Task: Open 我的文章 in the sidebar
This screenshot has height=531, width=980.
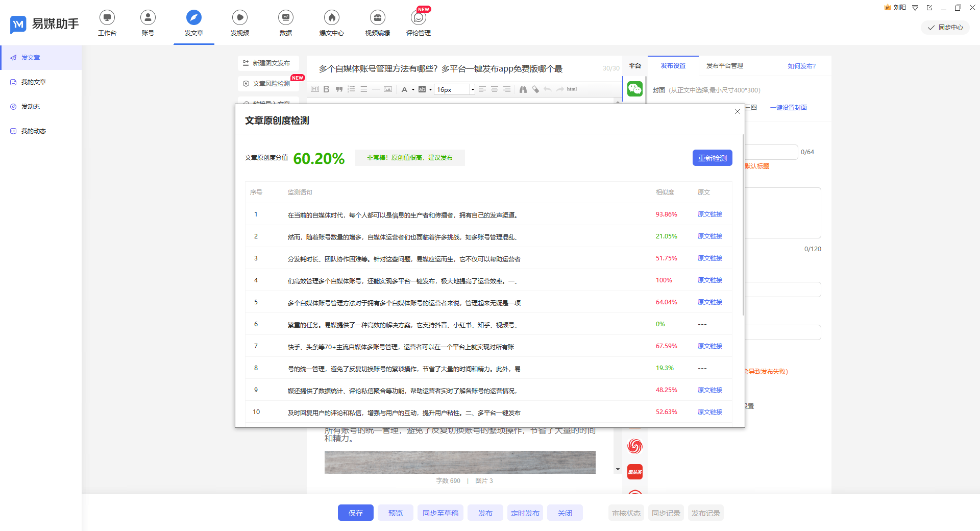Action: point(41,82)
